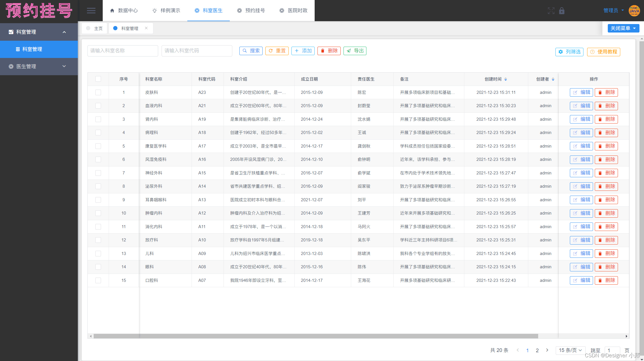
Task: Close the 科室管理 page tab
Action: [146, 28]
